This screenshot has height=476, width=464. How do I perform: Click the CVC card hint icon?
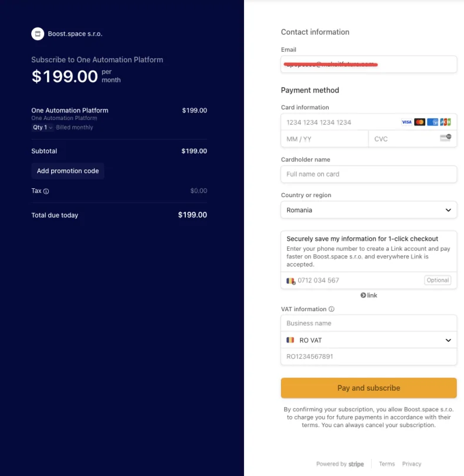[x=446, y=138]
